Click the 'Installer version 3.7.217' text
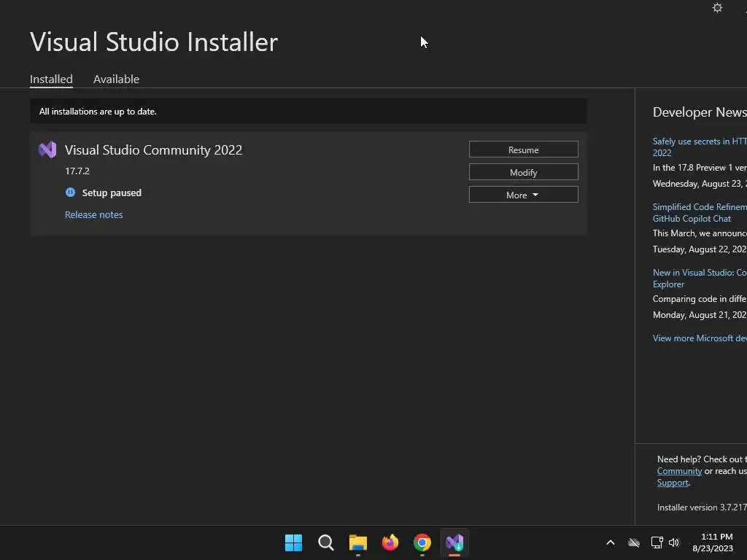Screen dimensions: 747x560 (702, 507)
